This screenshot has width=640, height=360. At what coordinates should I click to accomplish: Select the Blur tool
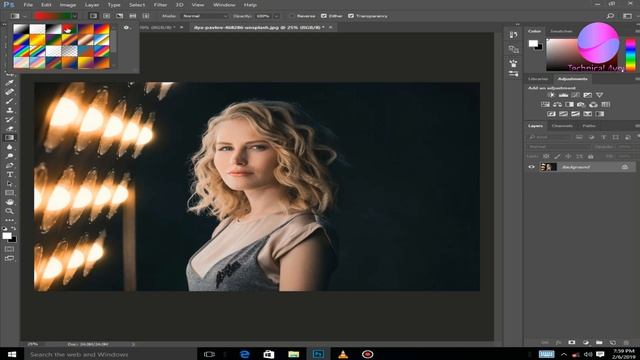click(x=9, y=147)
